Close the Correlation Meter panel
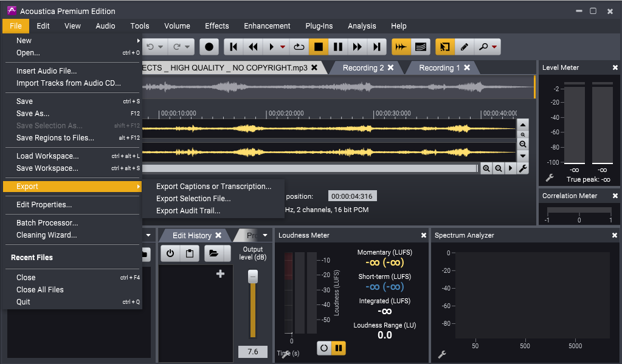 615,196
